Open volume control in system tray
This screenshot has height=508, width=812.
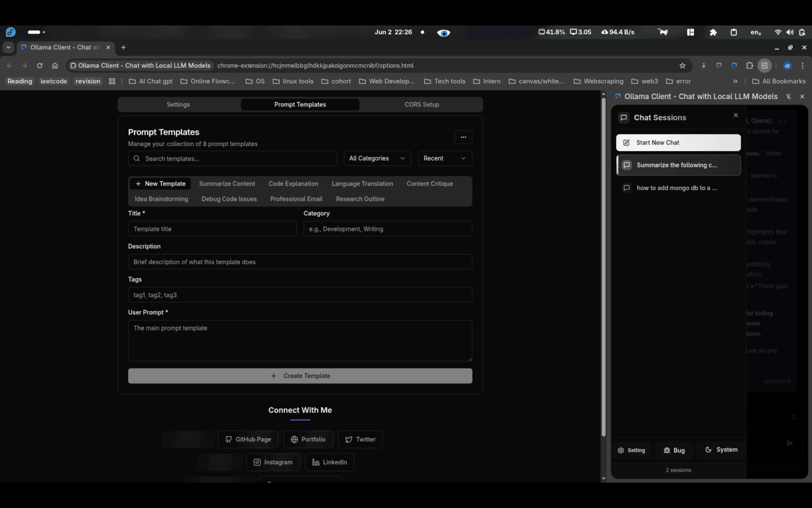click(x=790, y=32)
